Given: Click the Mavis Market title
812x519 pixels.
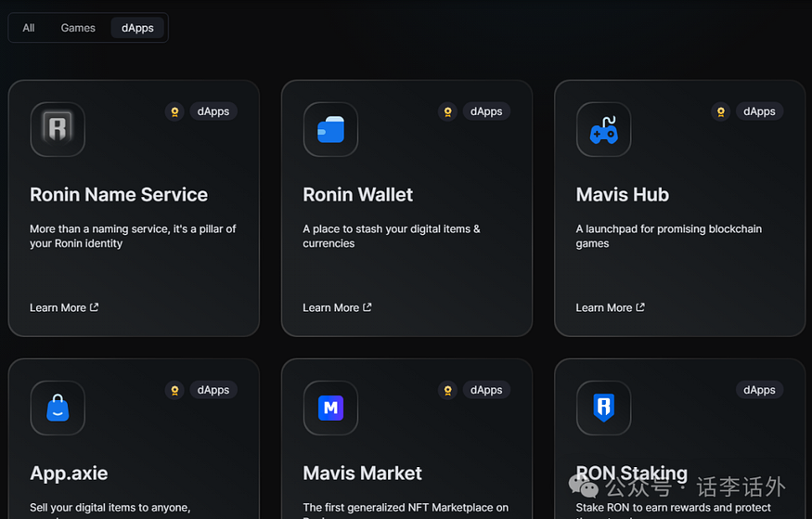Looking at the screenshot, I should click(x=363, y=474).
